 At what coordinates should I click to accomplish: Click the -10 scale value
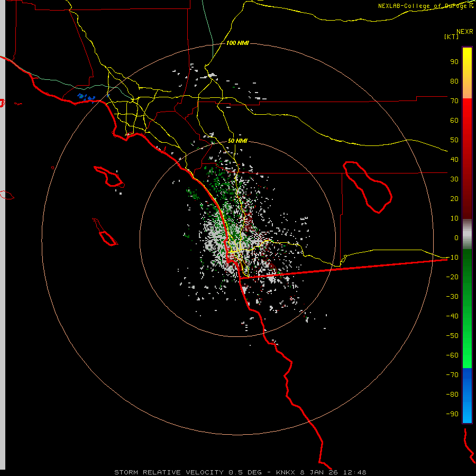(452, 258)
